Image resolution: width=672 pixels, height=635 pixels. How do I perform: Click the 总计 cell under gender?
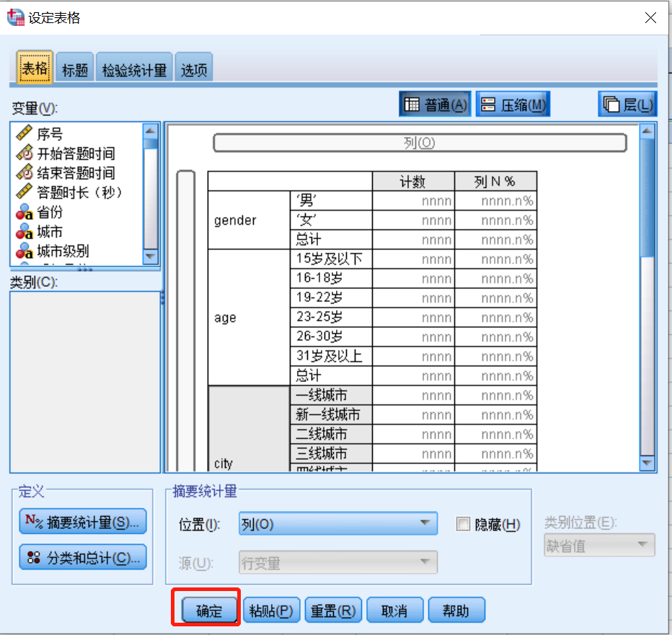click(x=331, y=239)
